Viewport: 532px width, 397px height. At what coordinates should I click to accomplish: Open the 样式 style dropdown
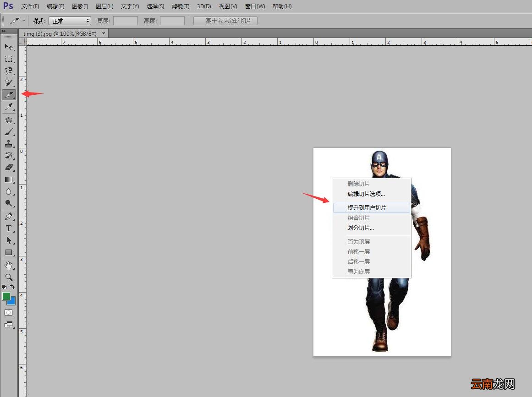pyautogui.click(x=70, y=21)
